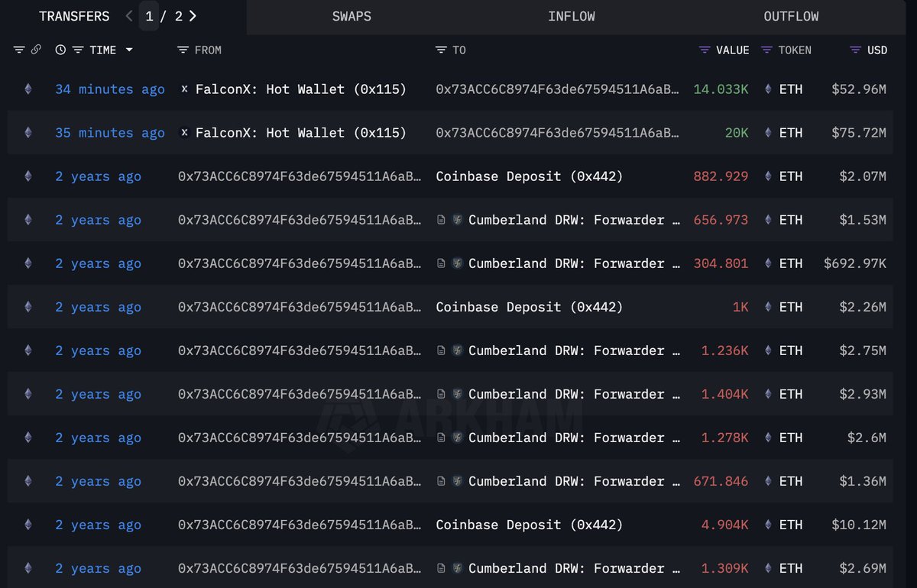The image size is (917, 588).
Task: Filter the TOKEN column
Action: tap(767, 50)
